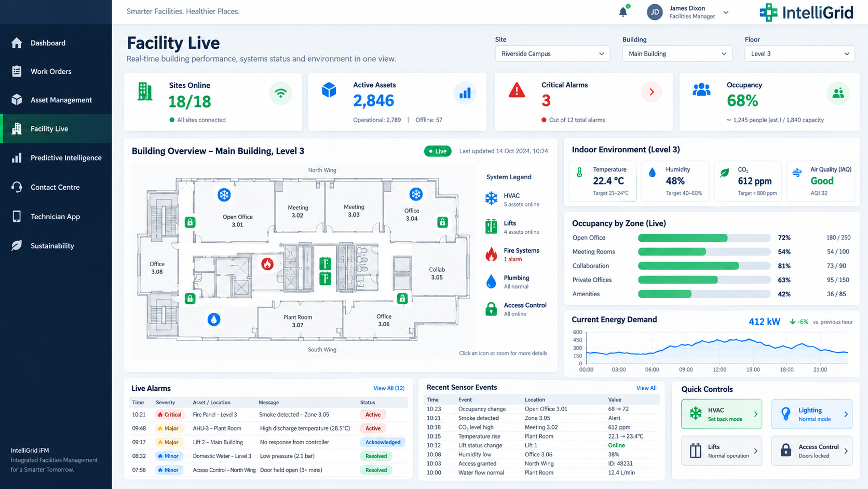Open the Access Control Doors locked control
The height and width of the screenshot is (489, 868).
(x=812, y=451)
